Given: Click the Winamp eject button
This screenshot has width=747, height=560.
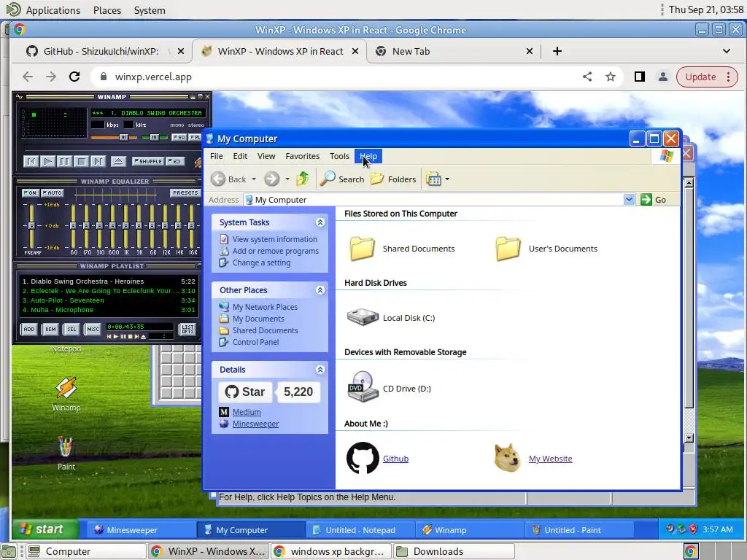Looking at the screenshot, I should [x=118, y=161].
